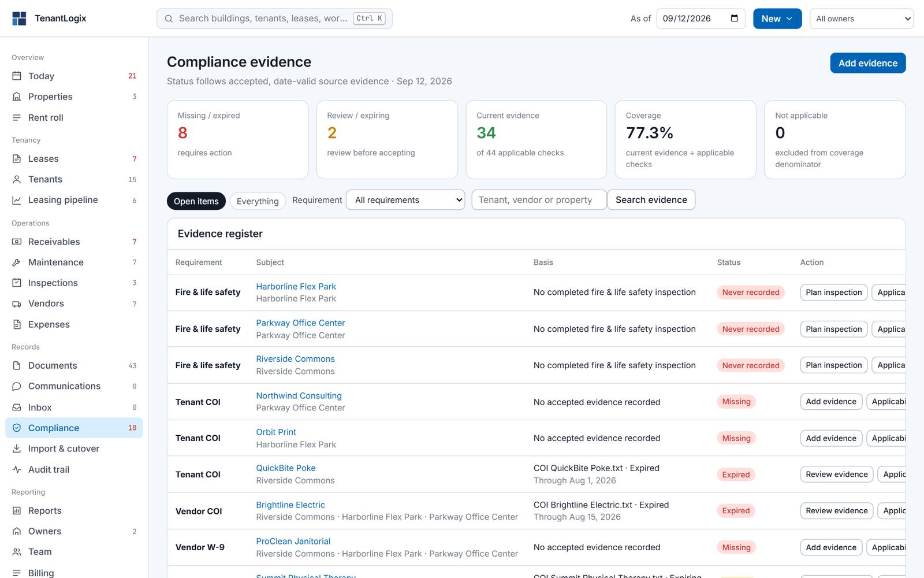
Task: Open the Parkway Office Center subject link
Action: [x=300, y=323]
